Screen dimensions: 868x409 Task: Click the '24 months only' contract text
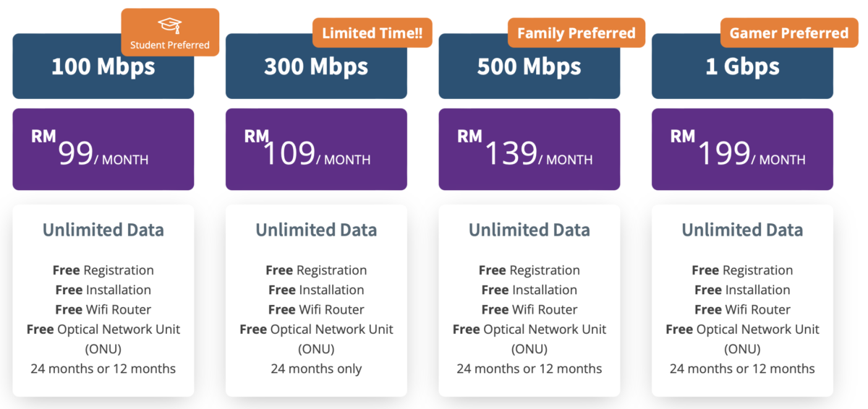pos(316,369)
